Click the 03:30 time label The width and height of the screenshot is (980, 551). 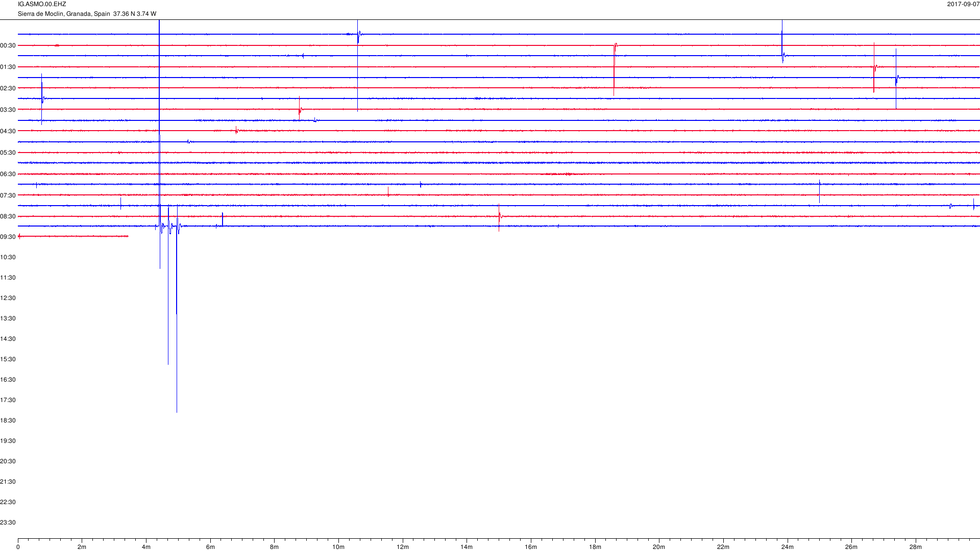(x=8, y=110)
